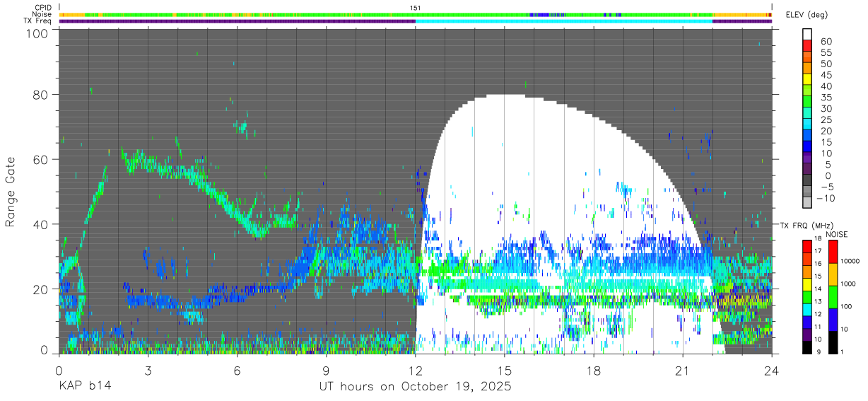This screenshot has height=401, width=868.
Task: Click the 1000 label on NOISE colorbar
Action: point(850,284)
